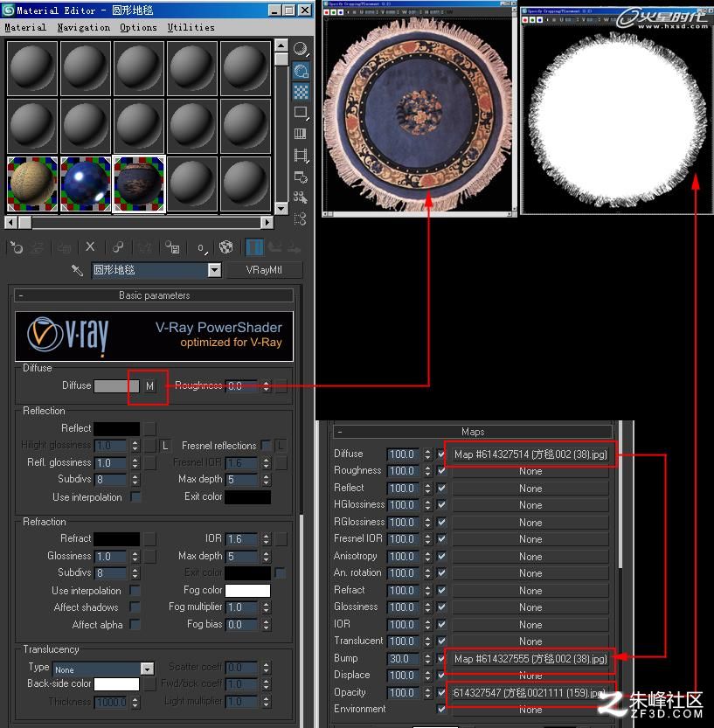Viewport: 714px width, 728px height.
Task: Enable the Affect alpha checkbox
Action: point(135,625)
